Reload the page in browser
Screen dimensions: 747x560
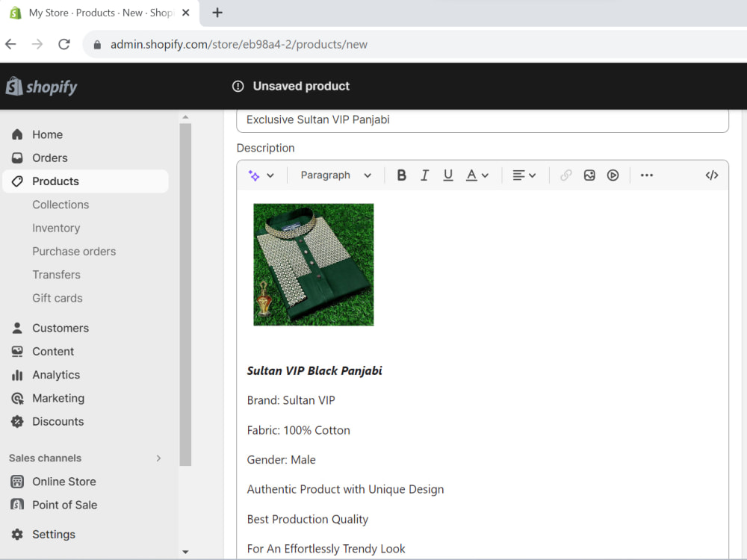click(x=63, y=44)
